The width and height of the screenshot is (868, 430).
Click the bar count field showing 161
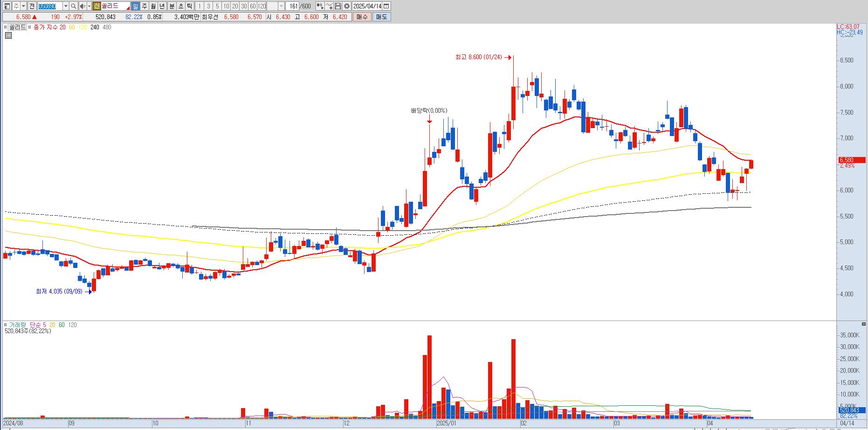point(292,6)
